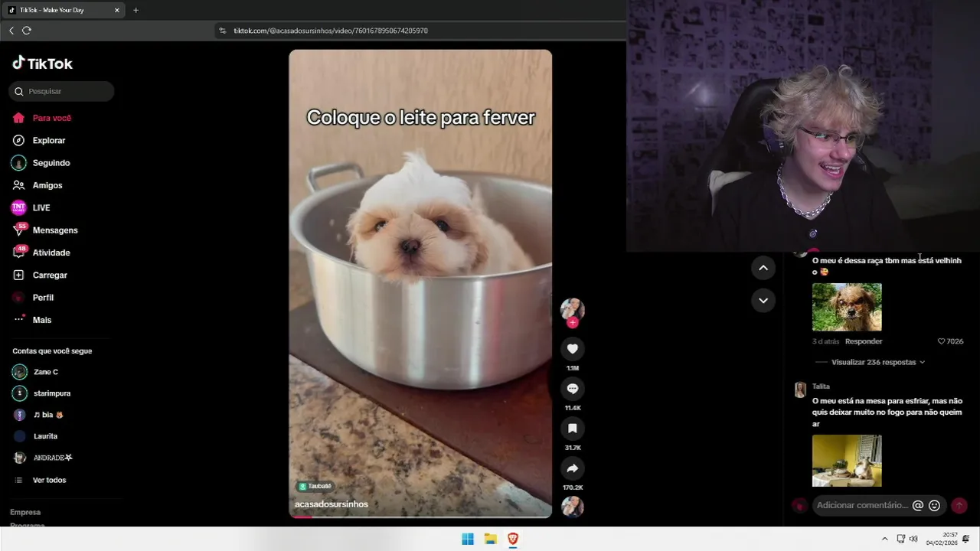
Task: Open the Windows Start menu
Action: 468,539
